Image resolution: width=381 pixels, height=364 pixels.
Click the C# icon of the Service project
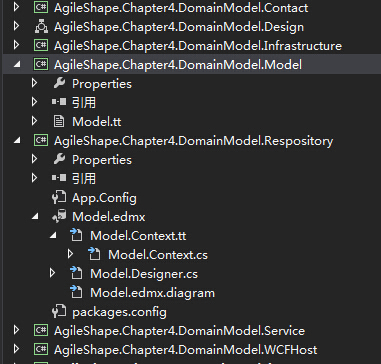tap(41, 331)
